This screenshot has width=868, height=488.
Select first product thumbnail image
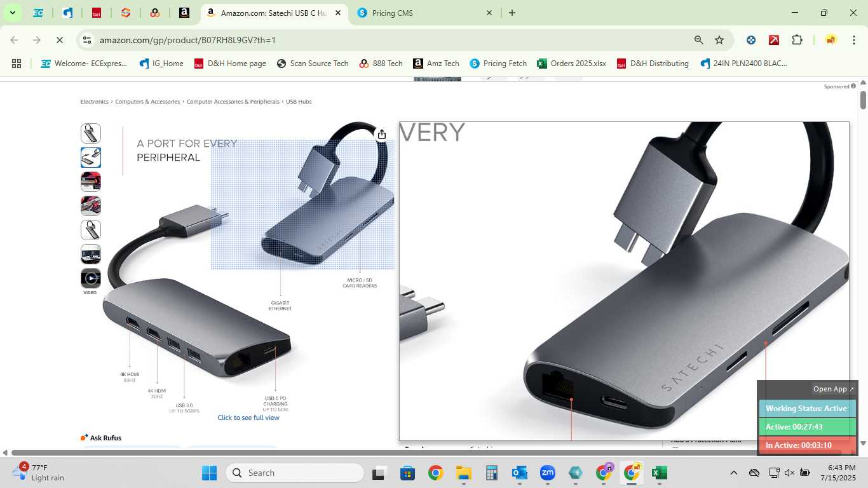click(91, 133)
